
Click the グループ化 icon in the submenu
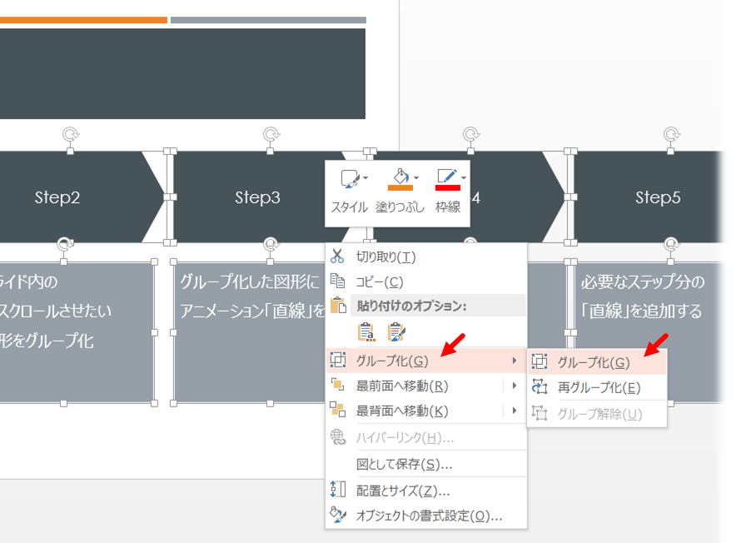click(x=541, y=360)
